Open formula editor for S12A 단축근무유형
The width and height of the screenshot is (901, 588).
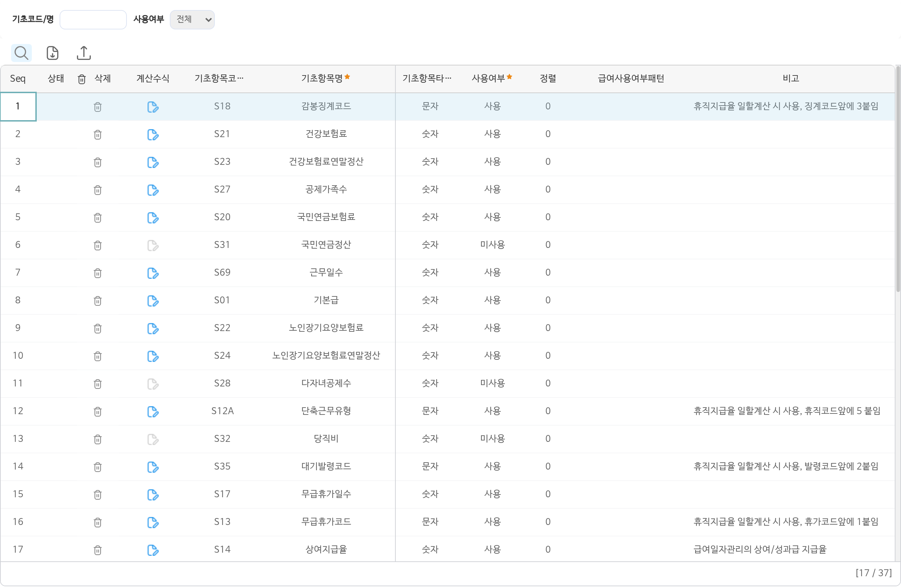153,412
